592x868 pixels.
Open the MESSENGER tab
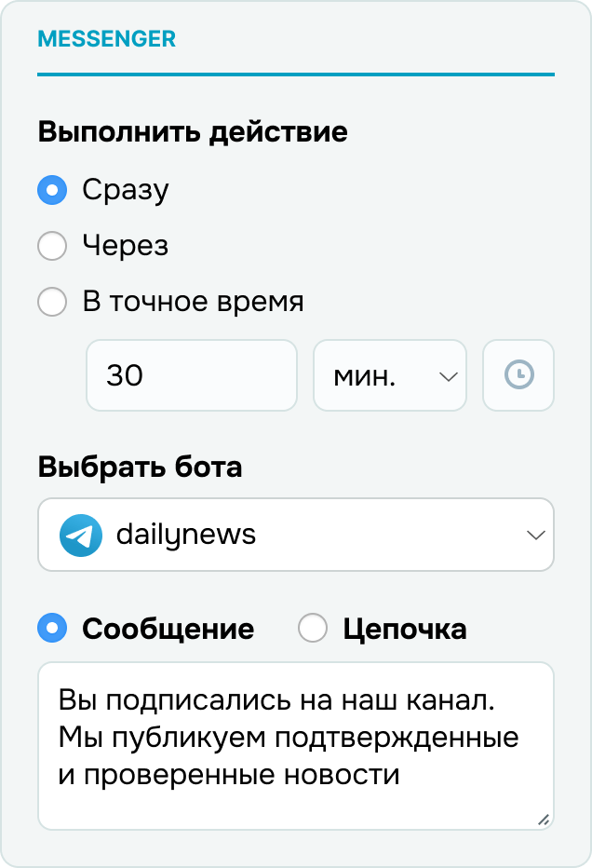[106, 40]
